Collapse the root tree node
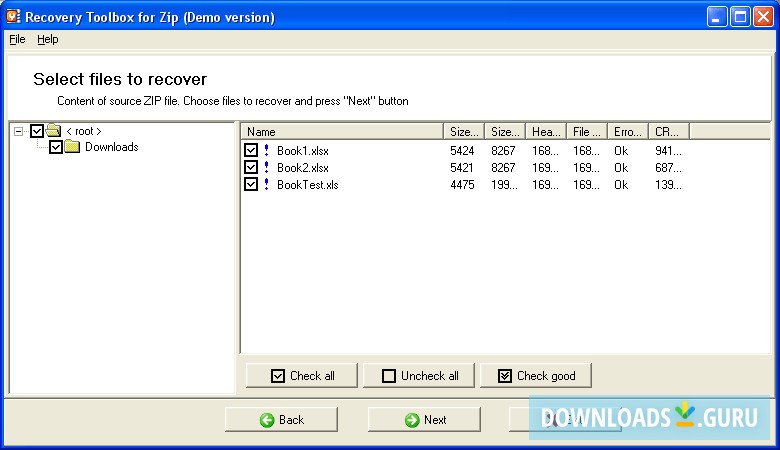The height and width of the screenshot is (450, 780). (x=18, y=131)
